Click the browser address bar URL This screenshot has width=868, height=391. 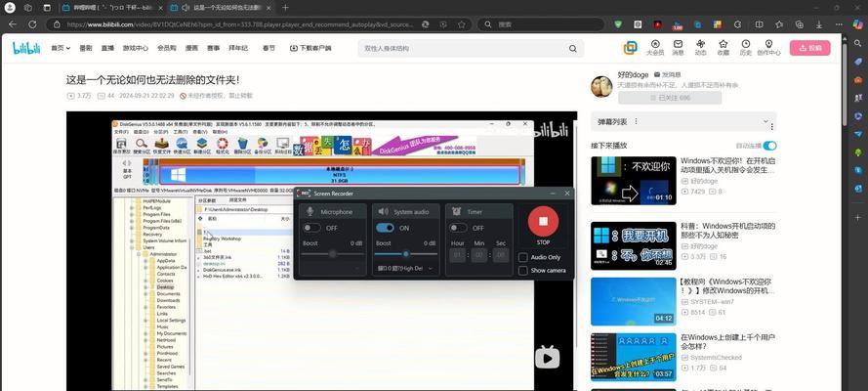239,24
